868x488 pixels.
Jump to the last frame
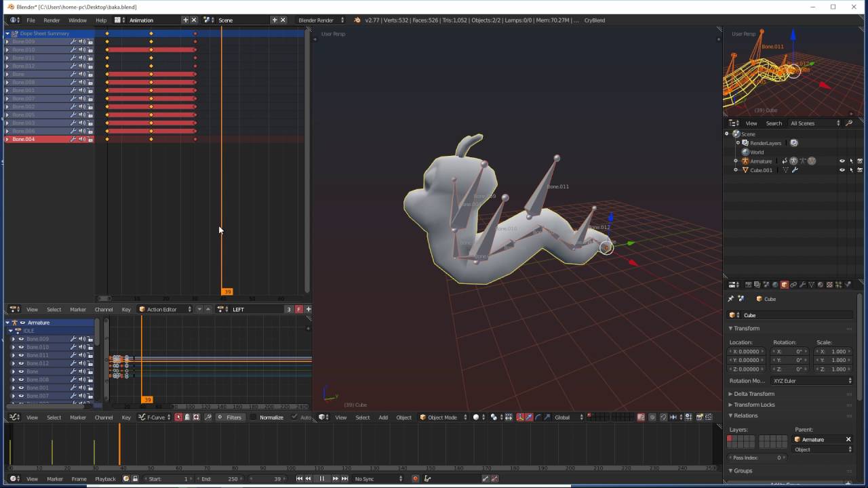[x=344, y=479]
